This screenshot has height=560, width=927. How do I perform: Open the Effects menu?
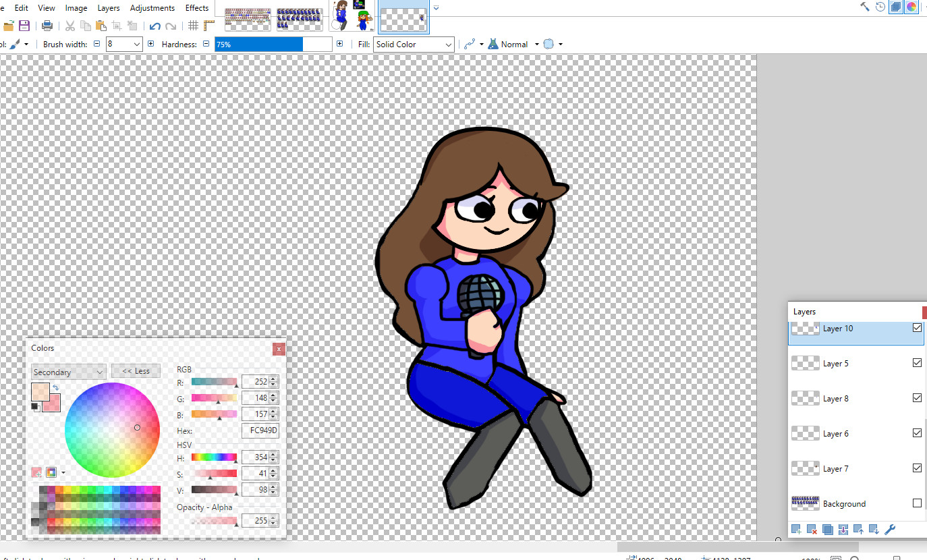point(197,8)
